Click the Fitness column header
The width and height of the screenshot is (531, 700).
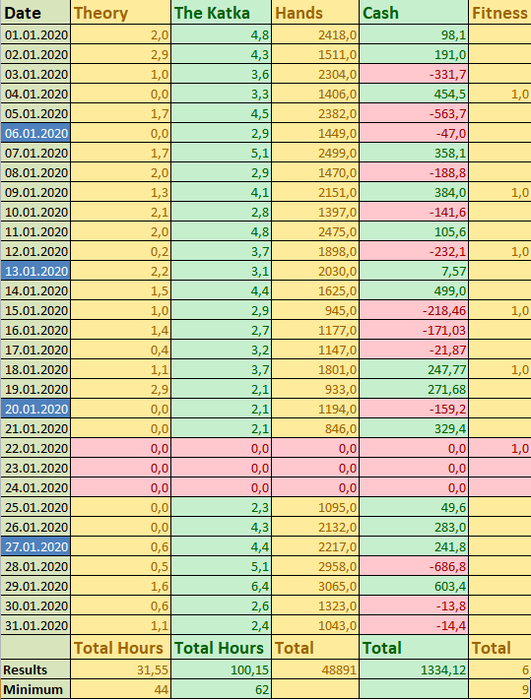pos(500,12)
